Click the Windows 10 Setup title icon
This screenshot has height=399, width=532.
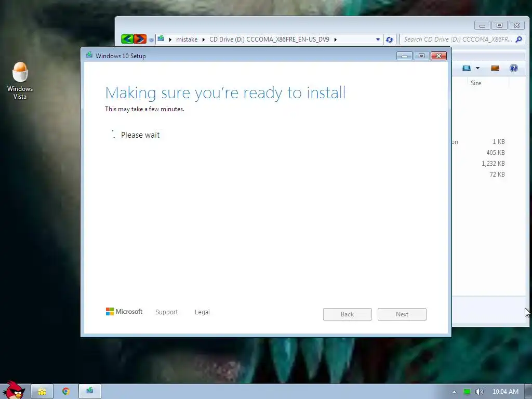pyautogui.click(x=89, y=55)
